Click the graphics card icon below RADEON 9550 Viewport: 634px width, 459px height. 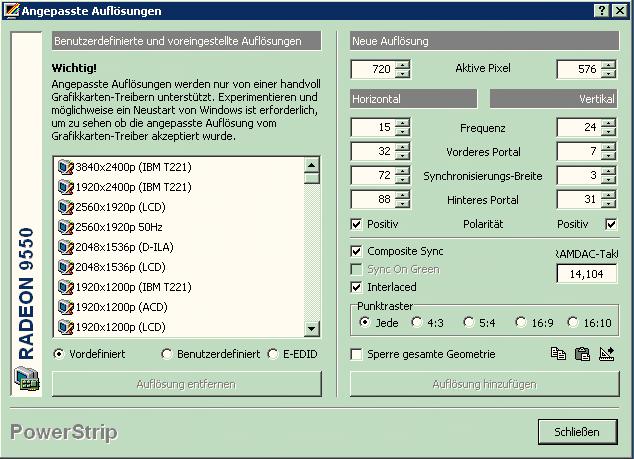click(25, 380)
